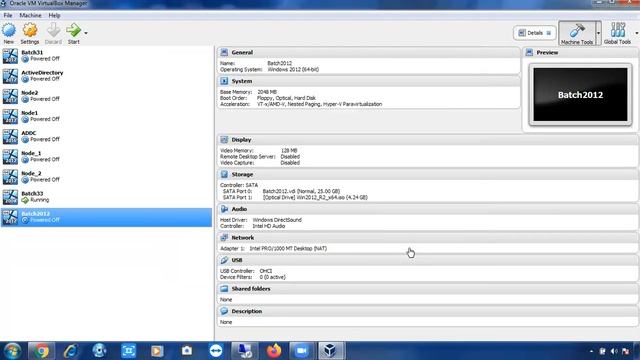Open the USB settings header link
The height and width of the screenshot is (360, 640).
(237, 260)
